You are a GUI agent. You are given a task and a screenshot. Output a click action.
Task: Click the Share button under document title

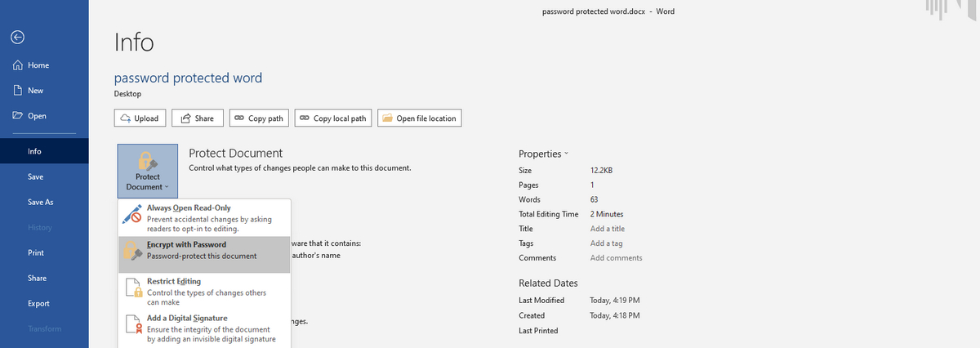[197, 118]
